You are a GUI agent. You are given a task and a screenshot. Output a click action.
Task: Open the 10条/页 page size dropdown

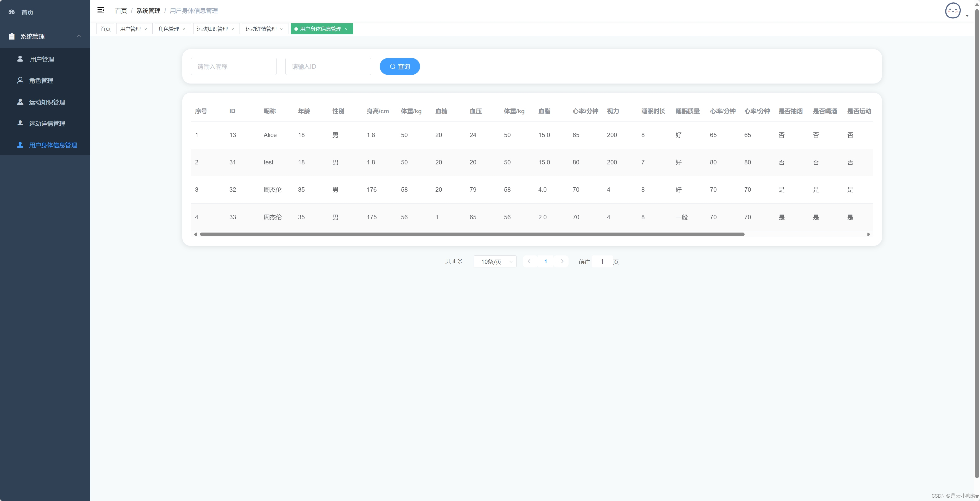pyautogui.click(x=495, y=262)
